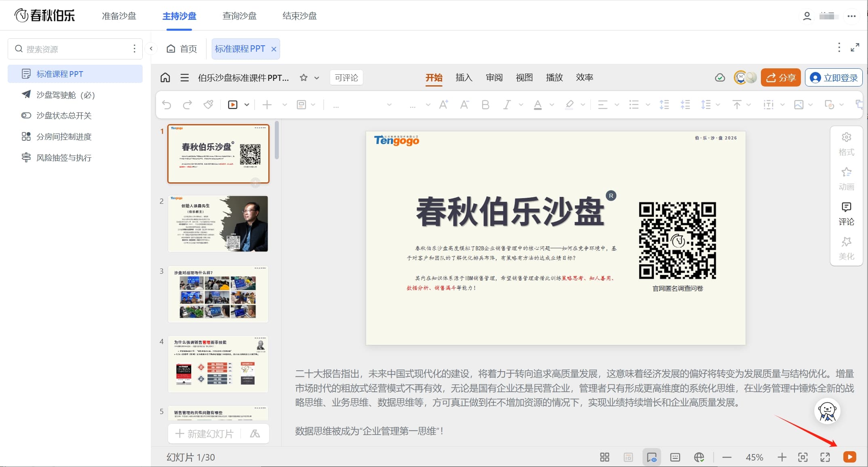This screenshot has height=467, width=868.
Task: Decrease font size with A- icon
Action: 464,105
